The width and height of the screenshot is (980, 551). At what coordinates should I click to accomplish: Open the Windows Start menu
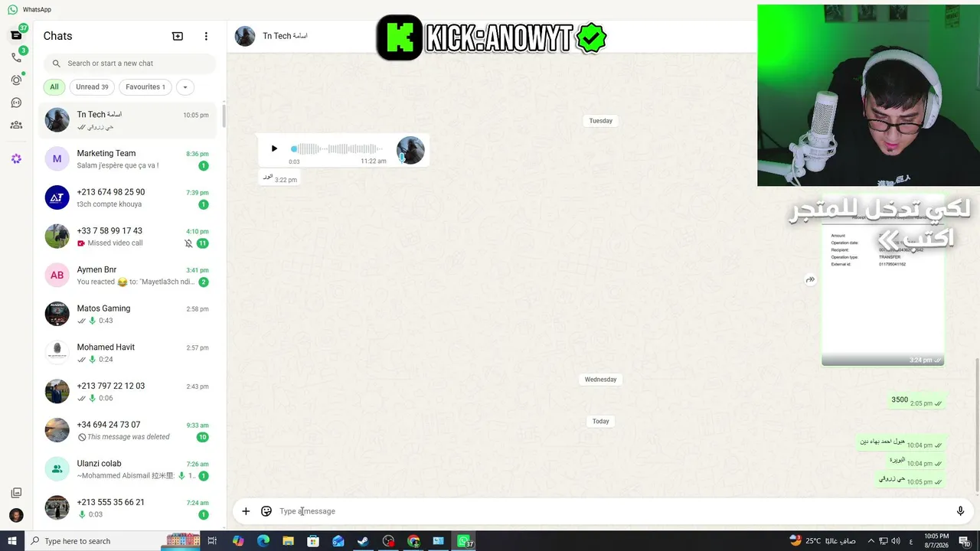[12, 541]
